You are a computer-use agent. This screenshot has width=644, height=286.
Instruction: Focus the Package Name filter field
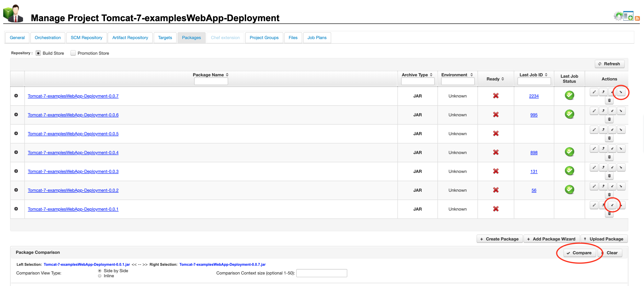(211, 81)
